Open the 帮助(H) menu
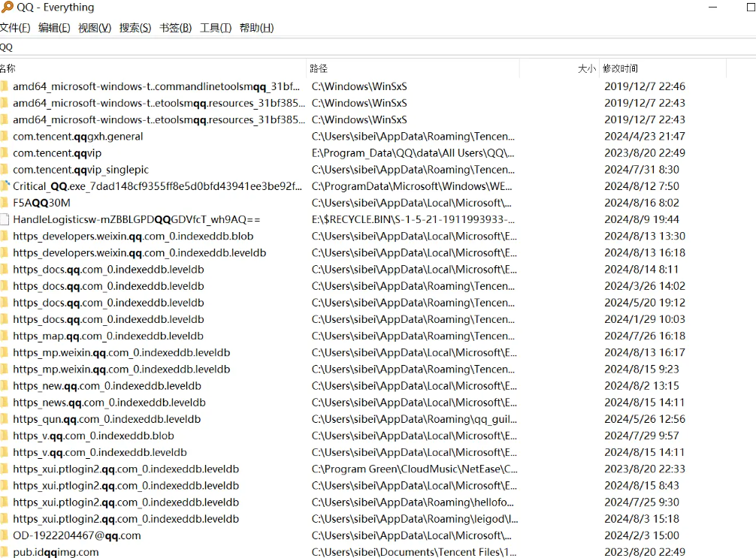Screen dimensions: 756x558 (x=256, y=28)
